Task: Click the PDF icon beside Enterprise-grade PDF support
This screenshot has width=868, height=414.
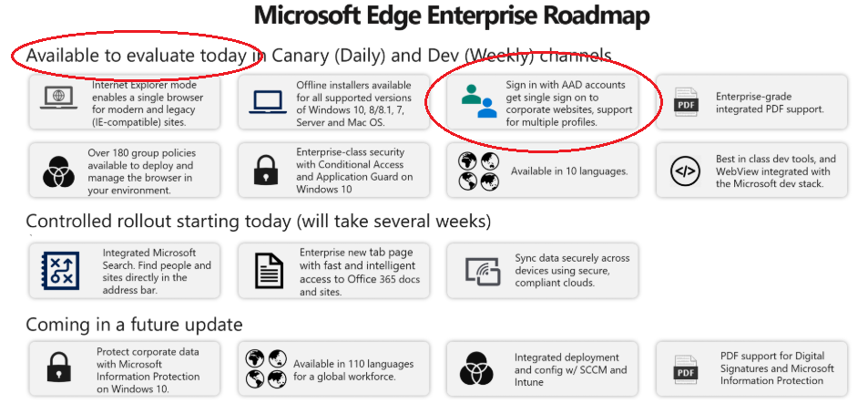Action: [686, 102]
